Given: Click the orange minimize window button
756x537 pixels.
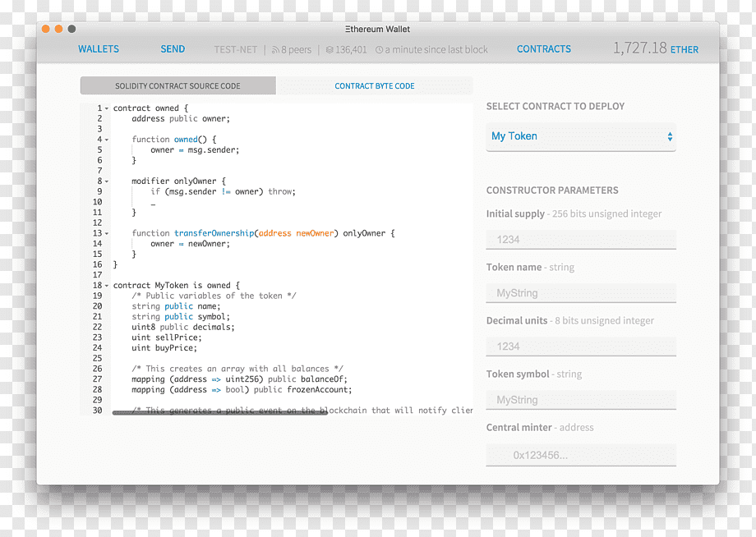Looking at the screenshot, I should point(59,29).
